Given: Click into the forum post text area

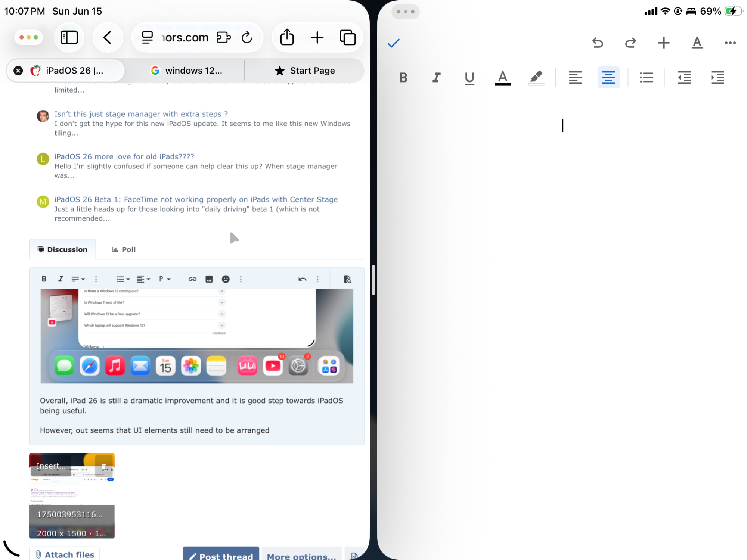Looking at the screenshot, I should 197,415.
